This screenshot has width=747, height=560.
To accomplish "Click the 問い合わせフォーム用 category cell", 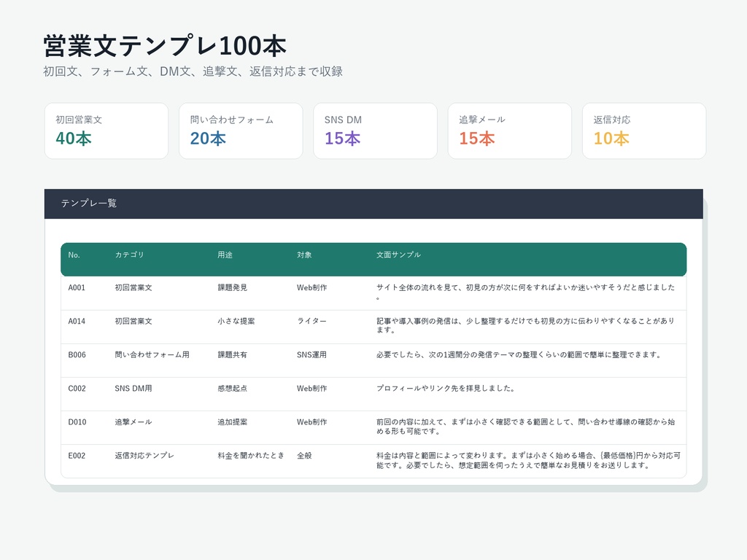I will (x=152, y=355).
